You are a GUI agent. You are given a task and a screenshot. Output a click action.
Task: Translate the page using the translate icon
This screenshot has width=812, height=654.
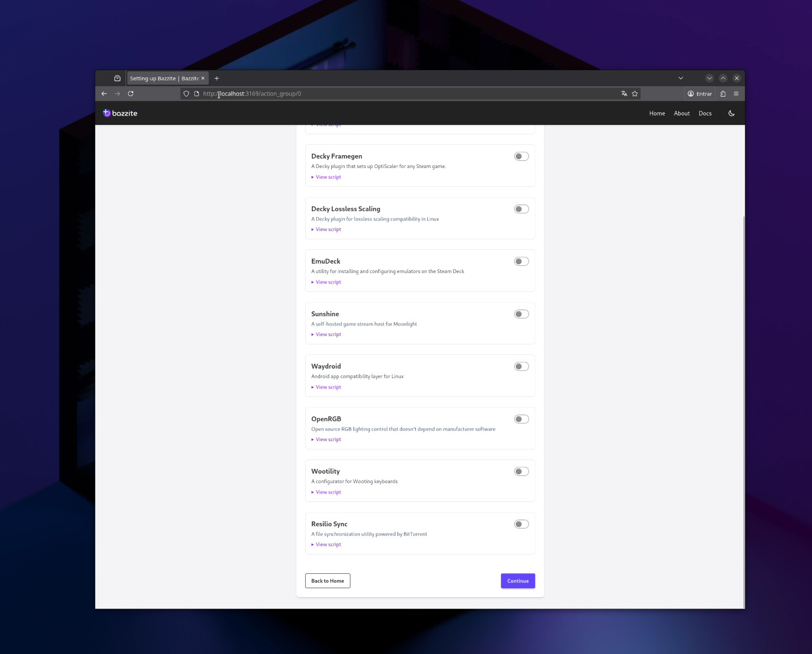point(624,93)
